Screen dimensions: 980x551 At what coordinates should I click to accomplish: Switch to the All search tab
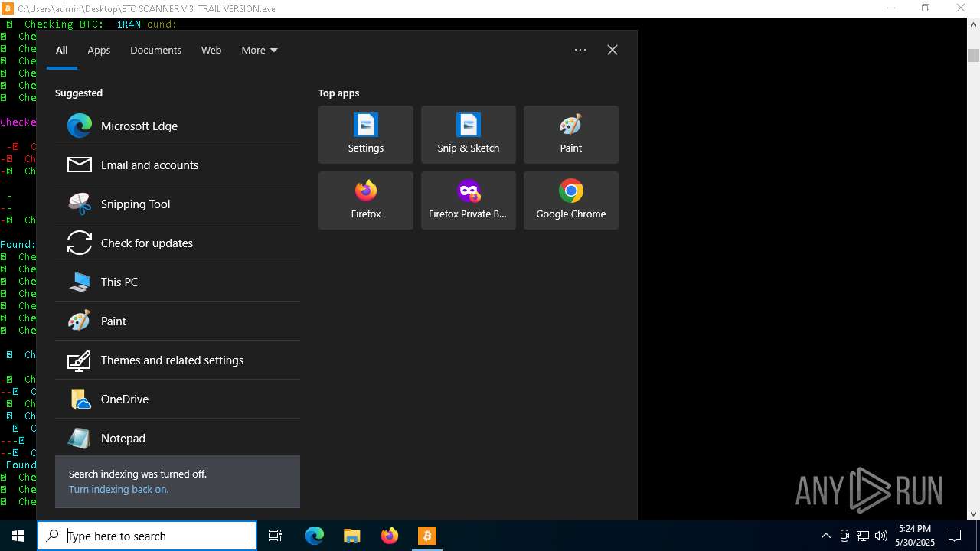tap(62, 50)
